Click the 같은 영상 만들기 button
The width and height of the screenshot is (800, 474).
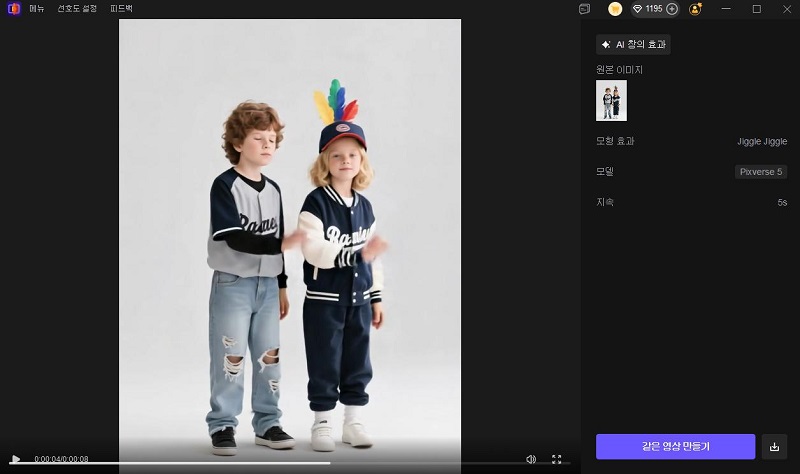click(676, 446)
